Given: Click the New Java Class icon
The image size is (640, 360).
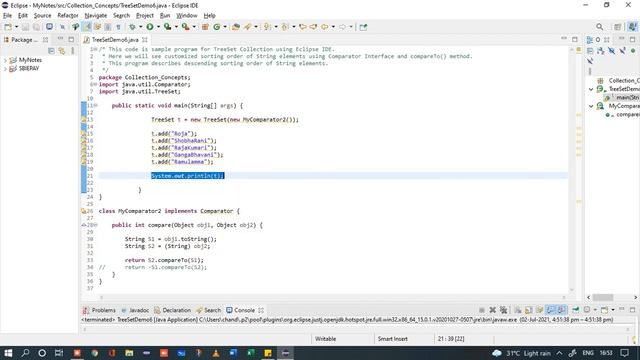Looking at the screenshot, I should click(217, 27).
